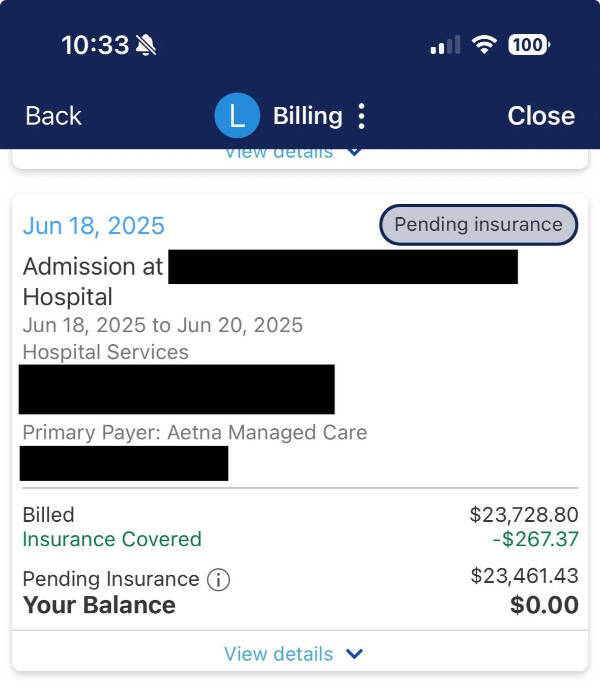This screenshot has width=600, height=683.
Task: Tap the Pending insurance status badge
Action: pos(478,225)
